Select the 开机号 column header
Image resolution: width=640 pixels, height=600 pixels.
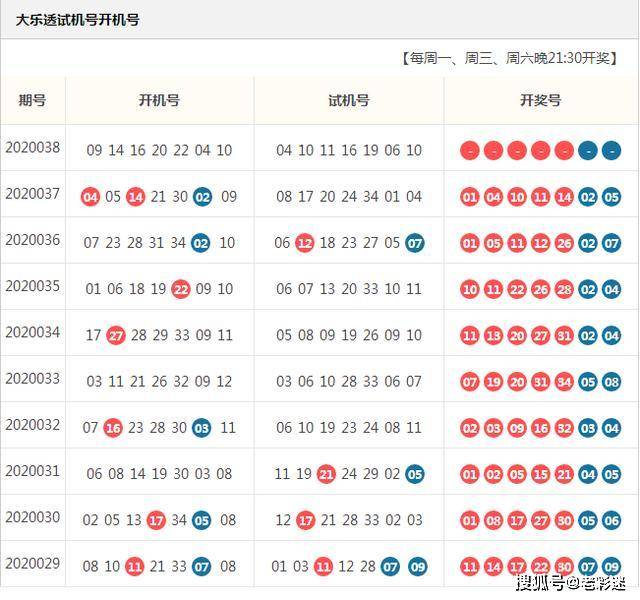coord(159,100)
